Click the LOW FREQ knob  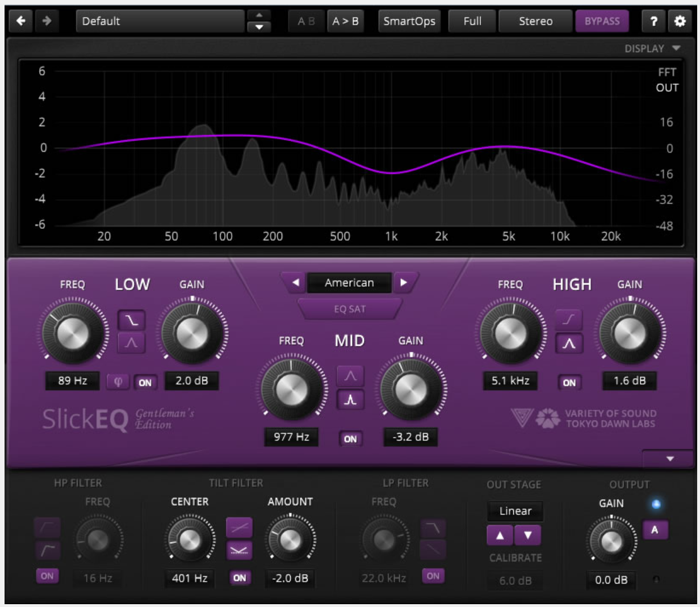(73, 333)
